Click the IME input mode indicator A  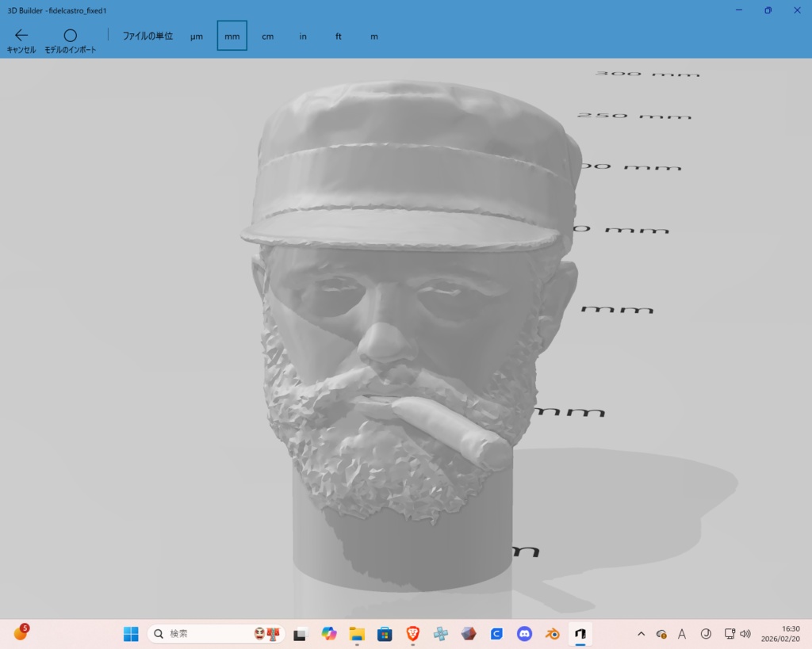[x=682, y=633]
